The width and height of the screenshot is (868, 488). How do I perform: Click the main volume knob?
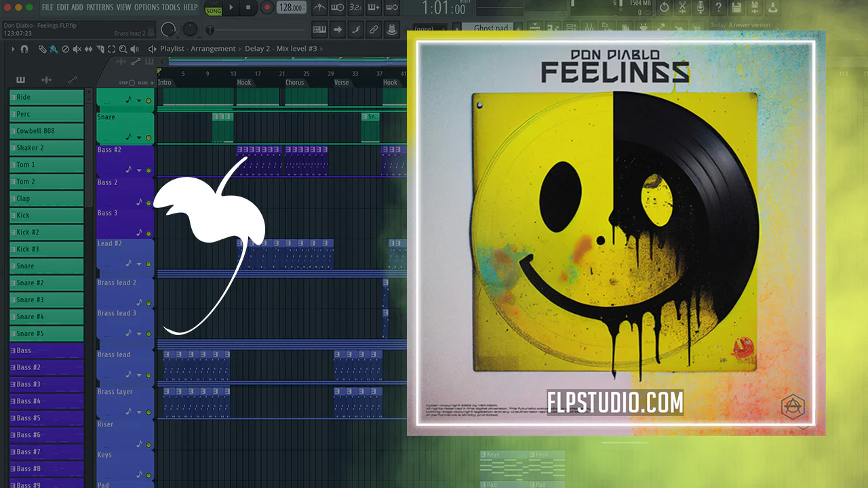coord(168,29)
